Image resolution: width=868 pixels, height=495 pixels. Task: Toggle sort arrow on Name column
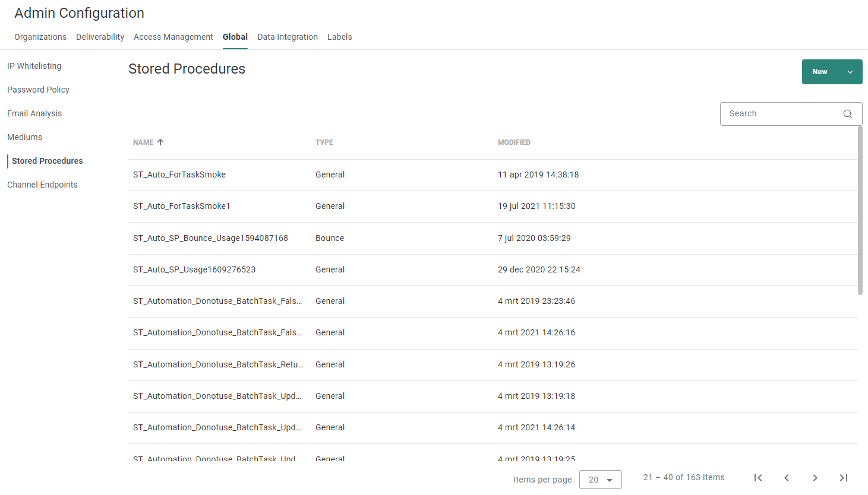[x=160, y=142]
